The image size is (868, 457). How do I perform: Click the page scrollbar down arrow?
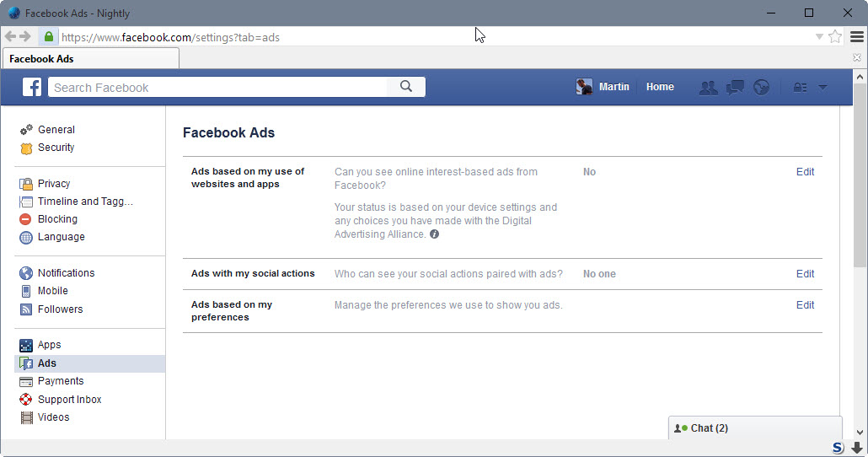(860, 432)
